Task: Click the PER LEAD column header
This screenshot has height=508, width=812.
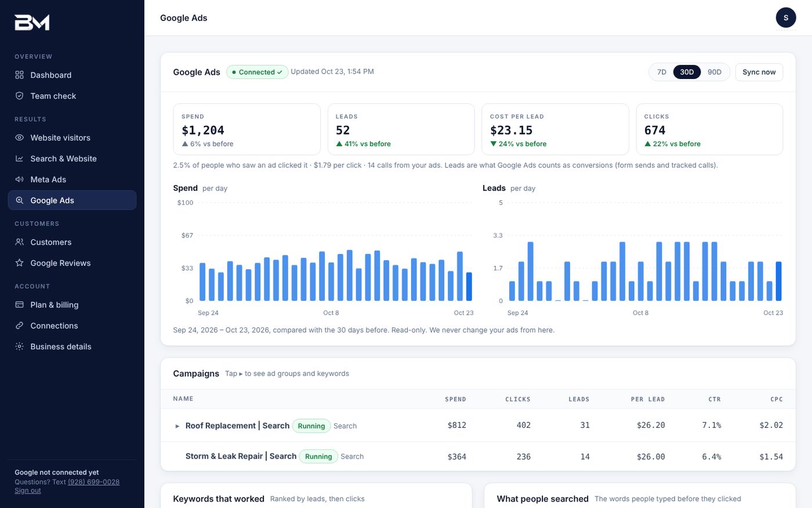Action: point(648,399)
